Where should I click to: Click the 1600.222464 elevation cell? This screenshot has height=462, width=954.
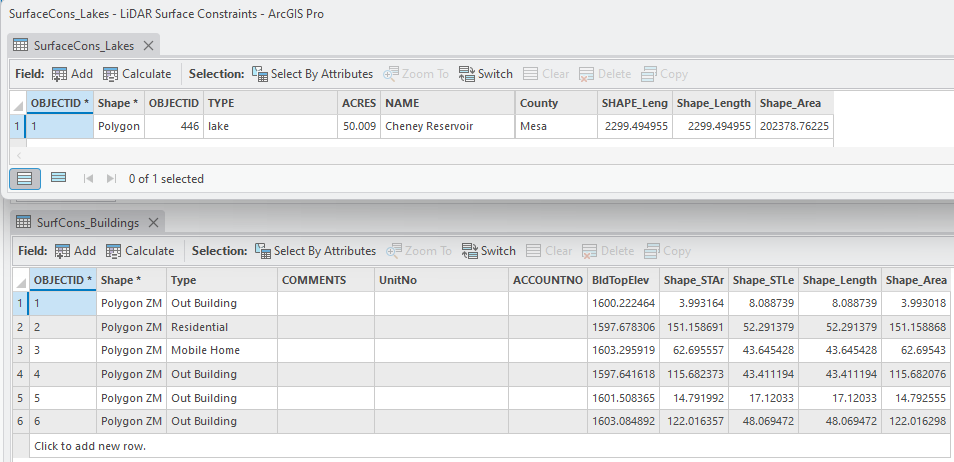click(x=623, y=303)
